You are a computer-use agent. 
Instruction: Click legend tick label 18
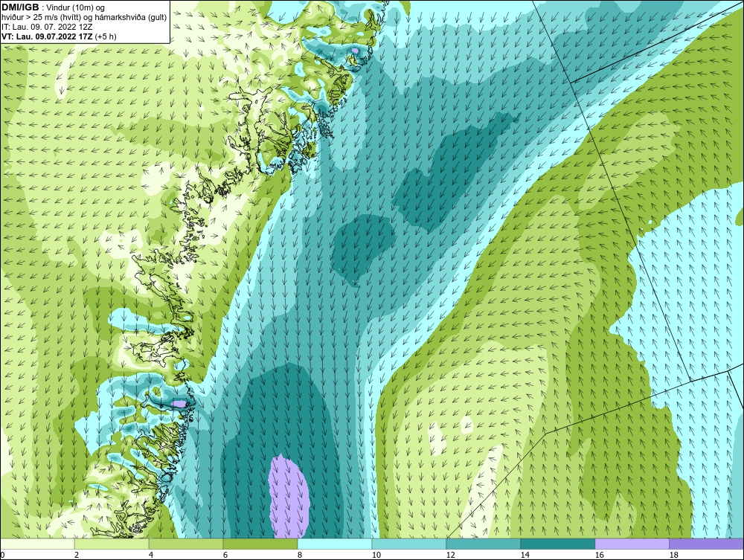pos(674,555)
